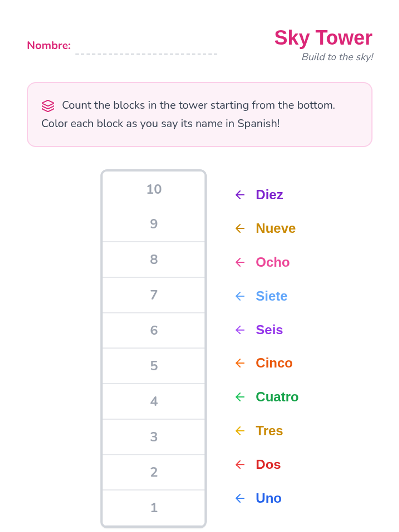Click the pink arrow beside Ocho
The height and width of the screenshot is (532, 399).
tap(240, 262)
